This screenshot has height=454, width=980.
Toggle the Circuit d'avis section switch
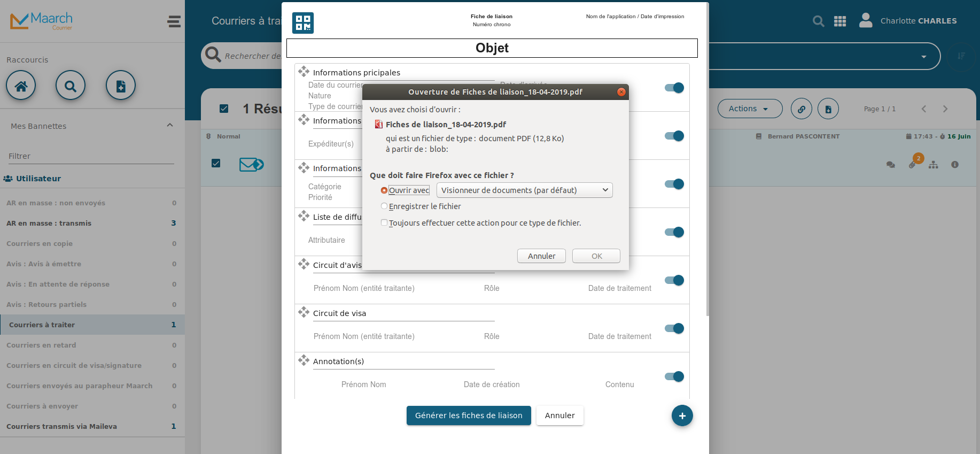click(x=674, y=280)
